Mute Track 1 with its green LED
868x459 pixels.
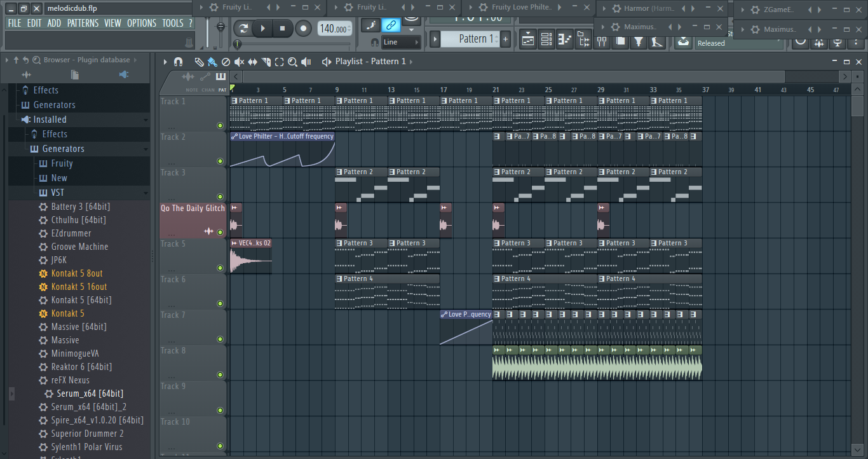(x=220, y=125)
